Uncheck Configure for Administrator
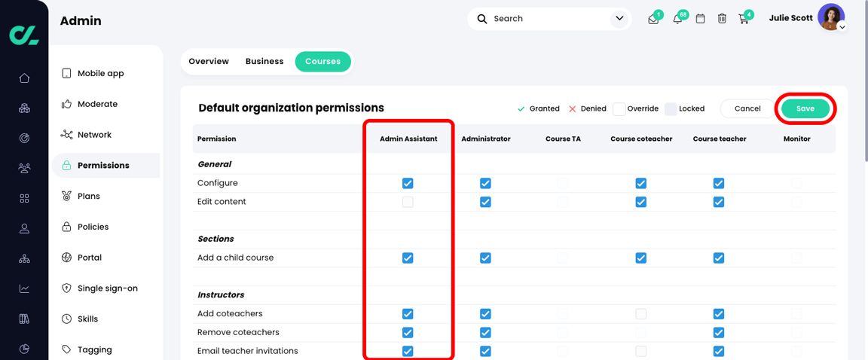The height and width of the screenshot is (360, 868). (485, 183)
